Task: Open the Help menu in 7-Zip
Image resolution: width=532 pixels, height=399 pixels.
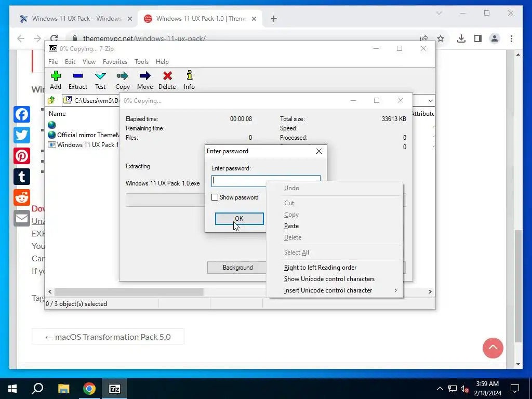Action: pos(162,62)
